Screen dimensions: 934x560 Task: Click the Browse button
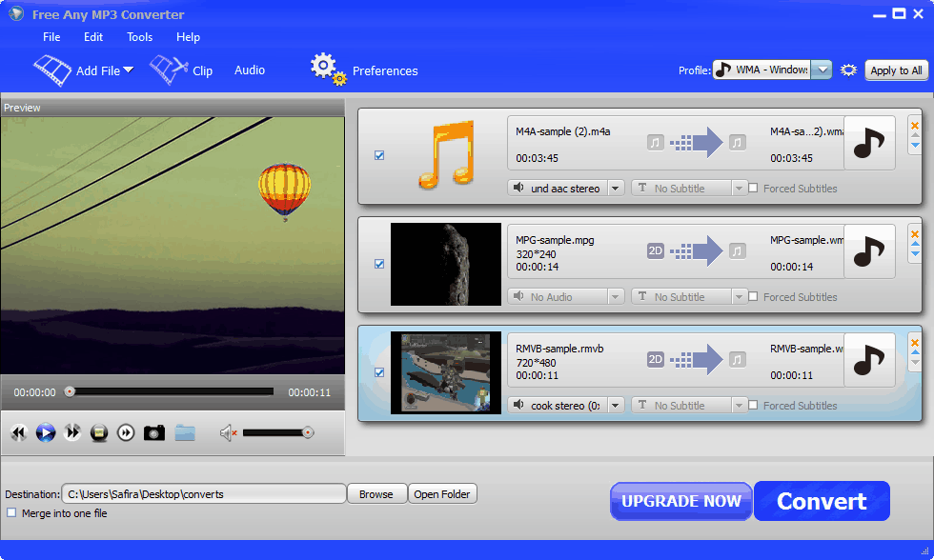click(x=376, y=494)
